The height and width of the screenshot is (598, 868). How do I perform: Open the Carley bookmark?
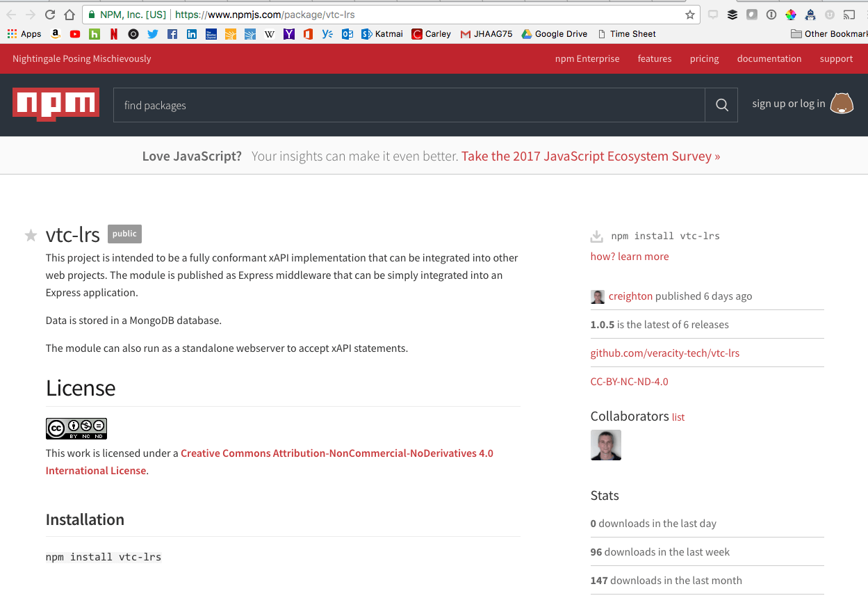click(x=432, y=33)
